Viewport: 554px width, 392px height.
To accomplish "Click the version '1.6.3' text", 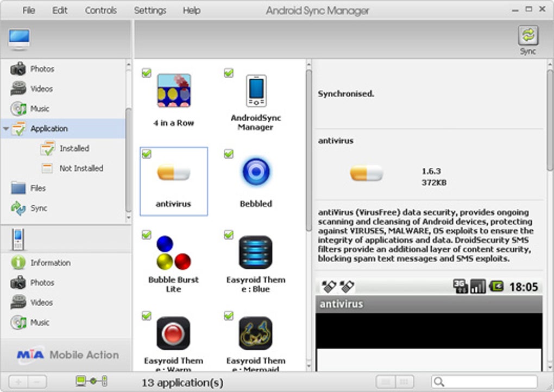I will point(431,171).
